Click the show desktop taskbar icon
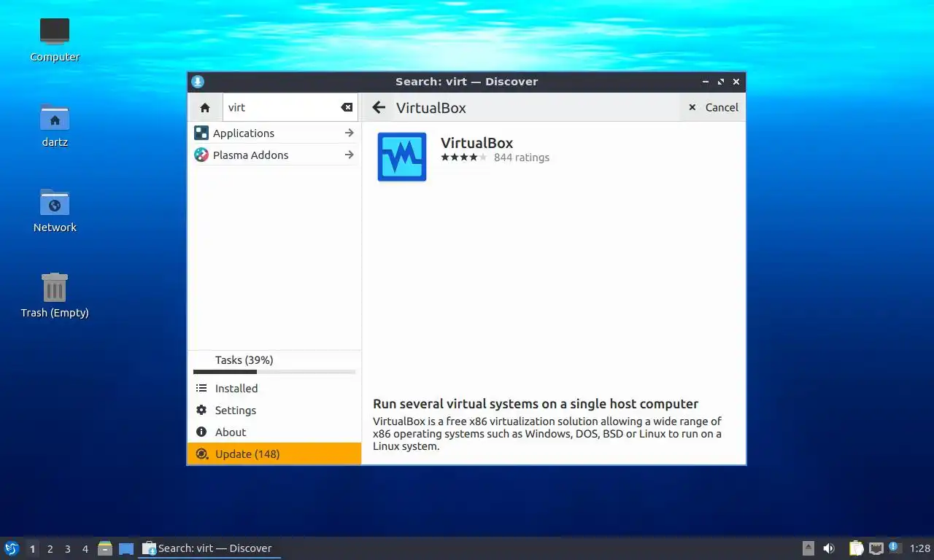 tap(126, 549)
